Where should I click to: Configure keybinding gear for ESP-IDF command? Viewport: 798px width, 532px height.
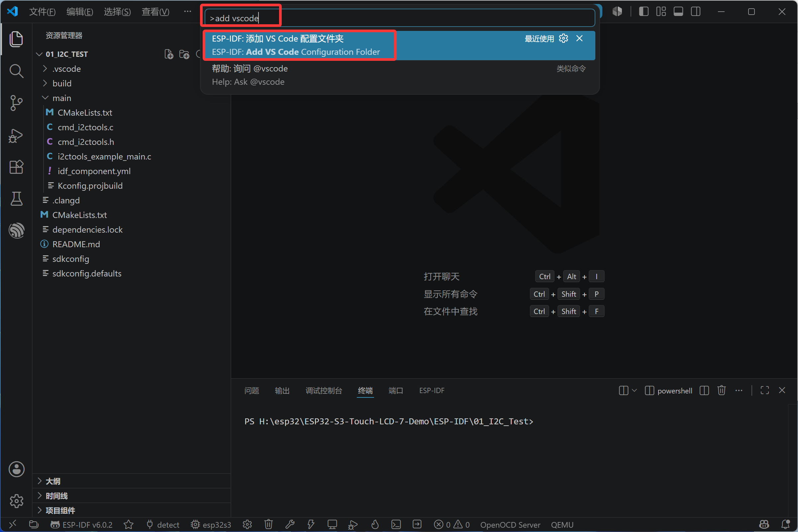coord(563,38)
